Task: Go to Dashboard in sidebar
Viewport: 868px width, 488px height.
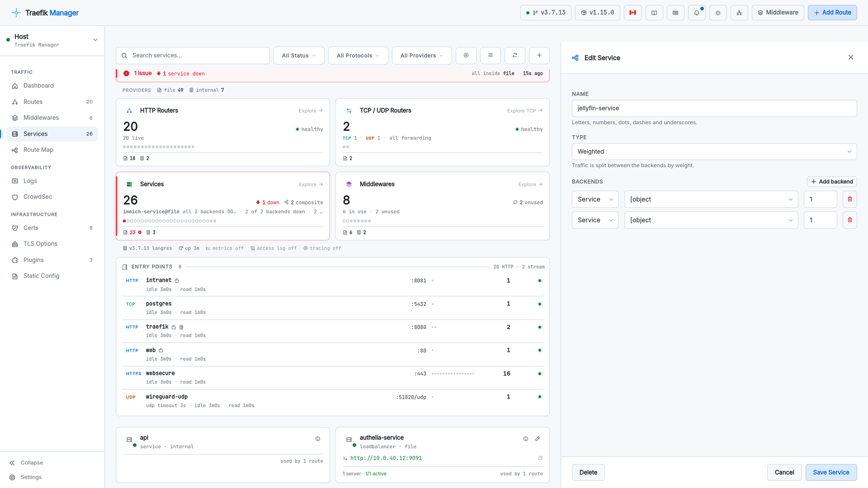Action: (x=52, y=86)
